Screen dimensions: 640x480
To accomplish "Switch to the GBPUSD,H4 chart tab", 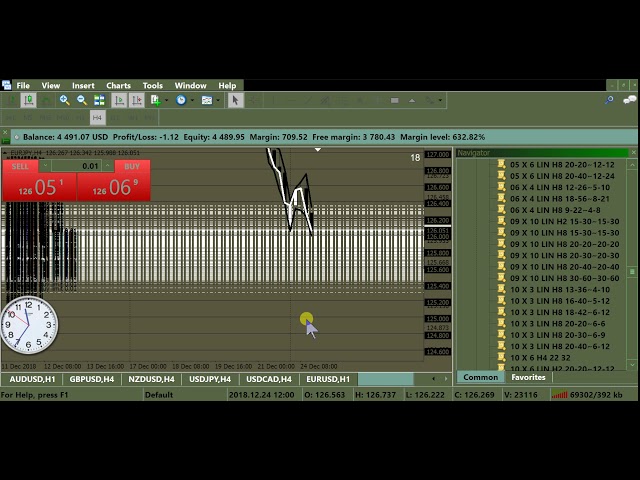I will (x=92, y=379).
